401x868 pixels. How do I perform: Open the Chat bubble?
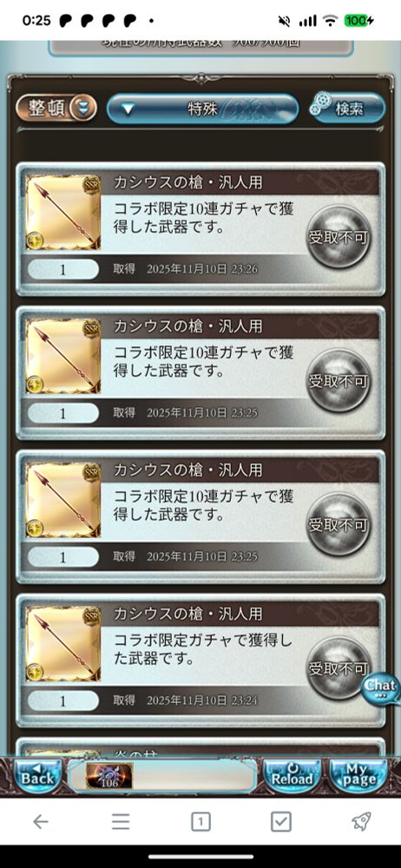click(382, 688)
